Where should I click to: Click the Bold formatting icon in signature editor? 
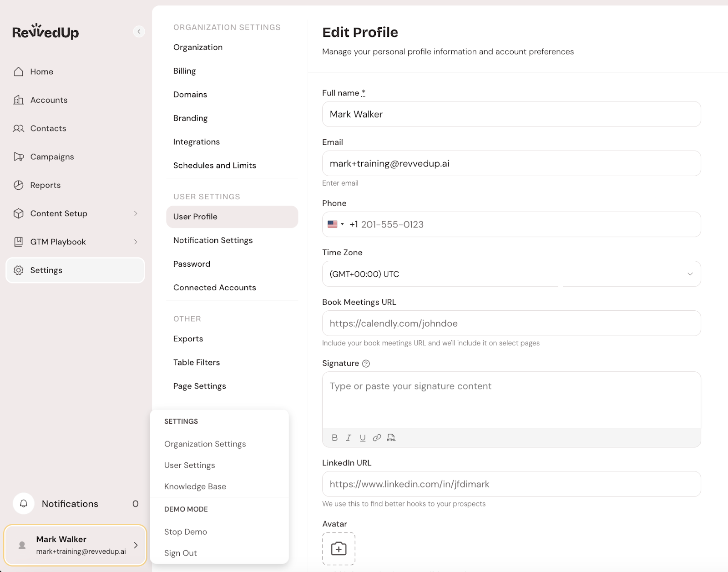[334, 438]
